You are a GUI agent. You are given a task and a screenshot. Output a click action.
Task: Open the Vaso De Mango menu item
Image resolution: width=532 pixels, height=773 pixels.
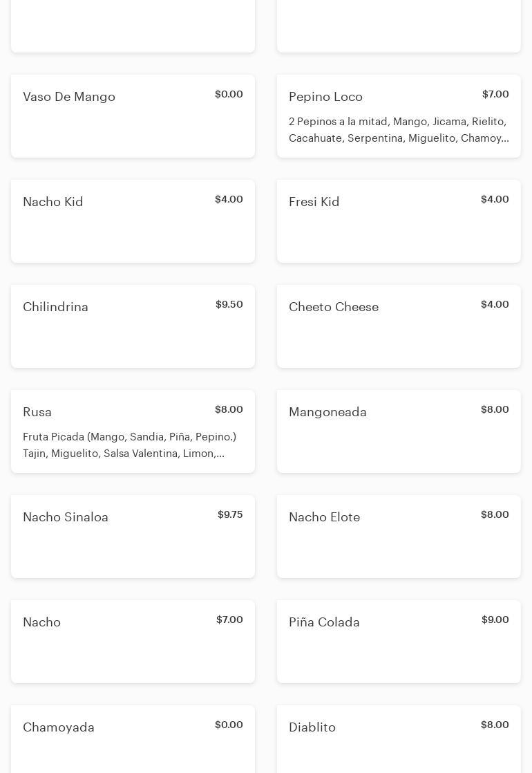[133, 116]
